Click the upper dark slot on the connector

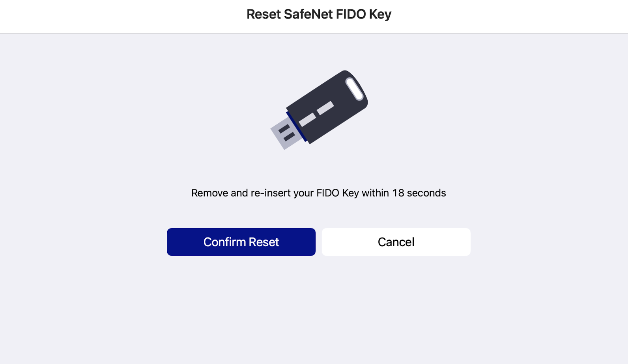[x=284, y=129]
